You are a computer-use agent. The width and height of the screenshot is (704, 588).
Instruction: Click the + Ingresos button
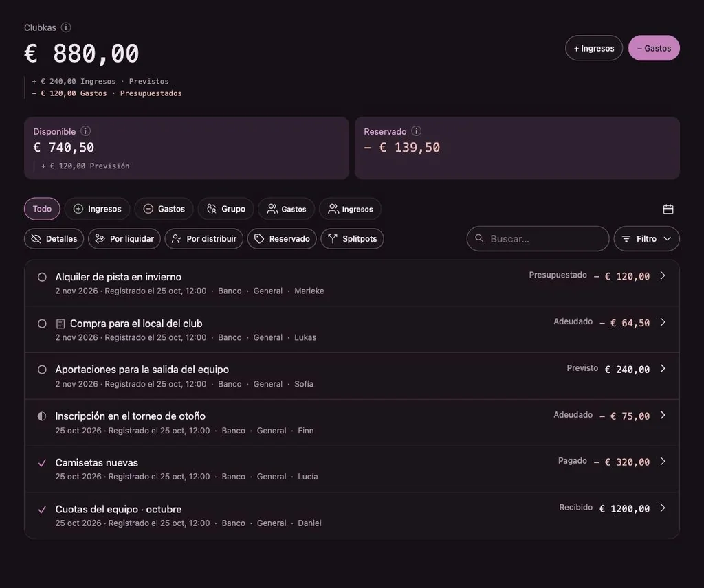click(593, 48)
